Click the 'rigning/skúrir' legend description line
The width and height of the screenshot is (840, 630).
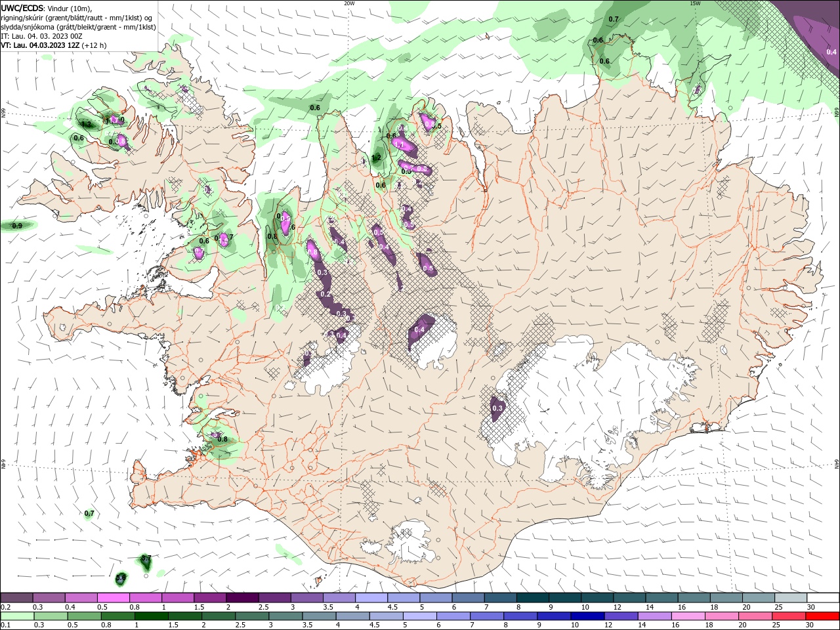(x=77, y=18)
